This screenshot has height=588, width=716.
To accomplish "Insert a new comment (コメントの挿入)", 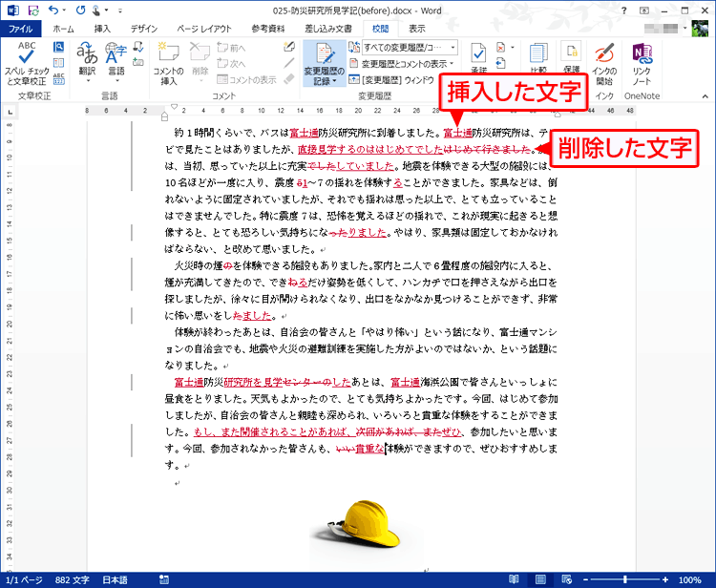I will [168, 63].
